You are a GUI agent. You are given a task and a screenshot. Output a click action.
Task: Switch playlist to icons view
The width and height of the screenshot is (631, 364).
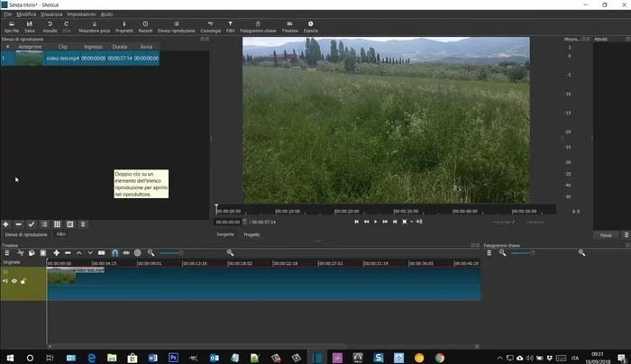70,224
